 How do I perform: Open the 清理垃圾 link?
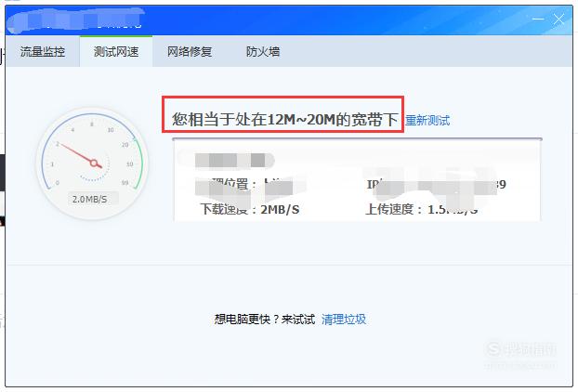[344, 319]
